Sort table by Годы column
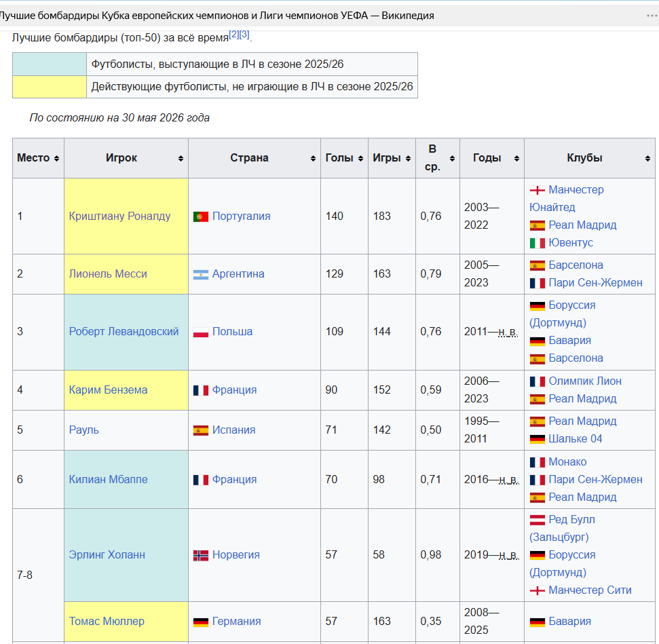This screenshot has width=659, height=644. tap(517, 159)
